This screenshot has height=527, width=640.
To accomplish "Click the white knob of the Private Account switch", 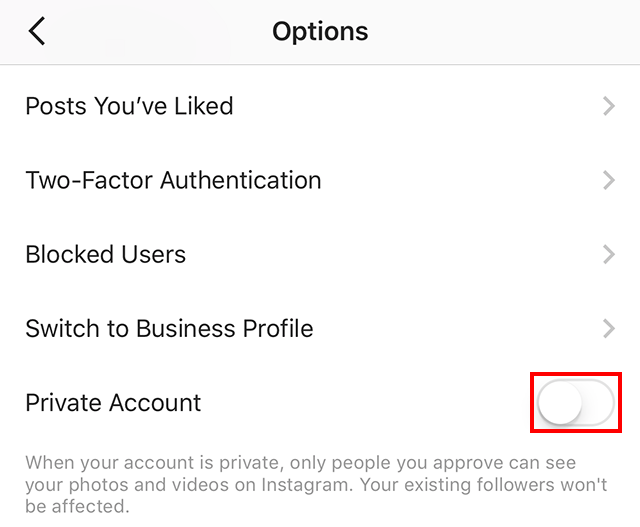I will point(559,403).
